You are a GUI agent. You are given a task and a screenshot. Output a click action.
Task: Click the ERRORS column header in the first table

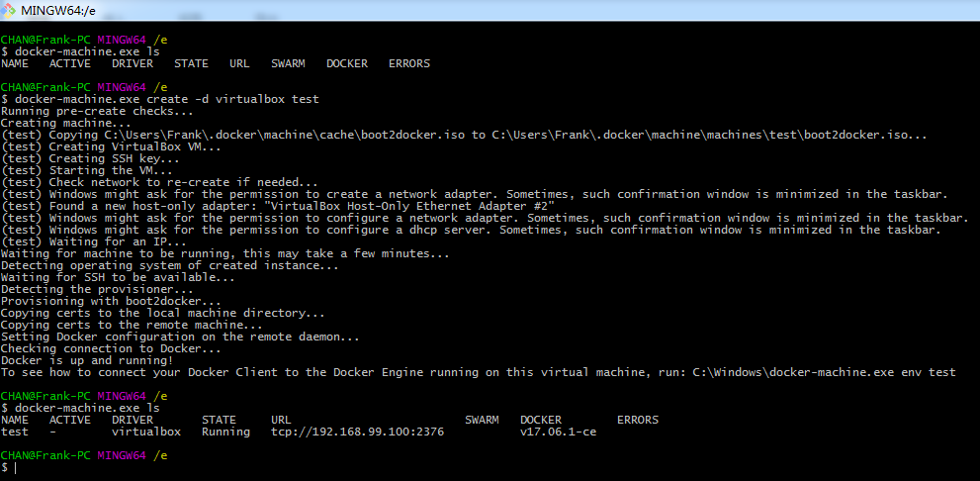[408, 63]
